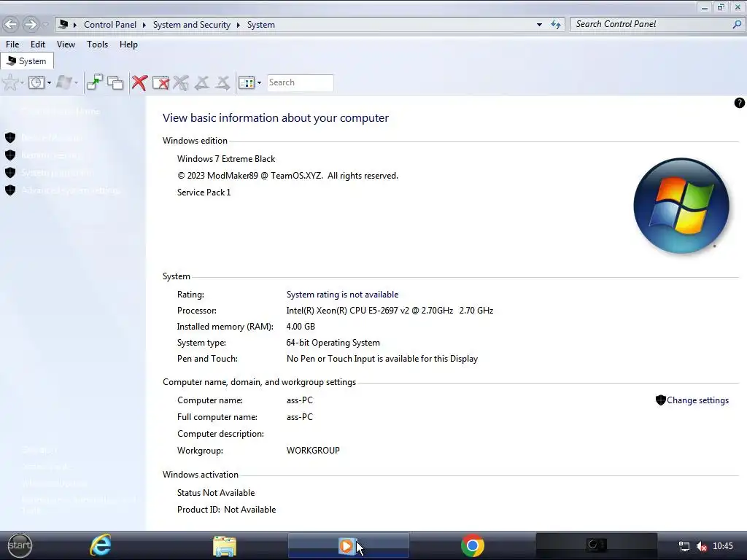Open Device Manager from the left pane
This screenshot has width=747, height=560.
point(52,138)
